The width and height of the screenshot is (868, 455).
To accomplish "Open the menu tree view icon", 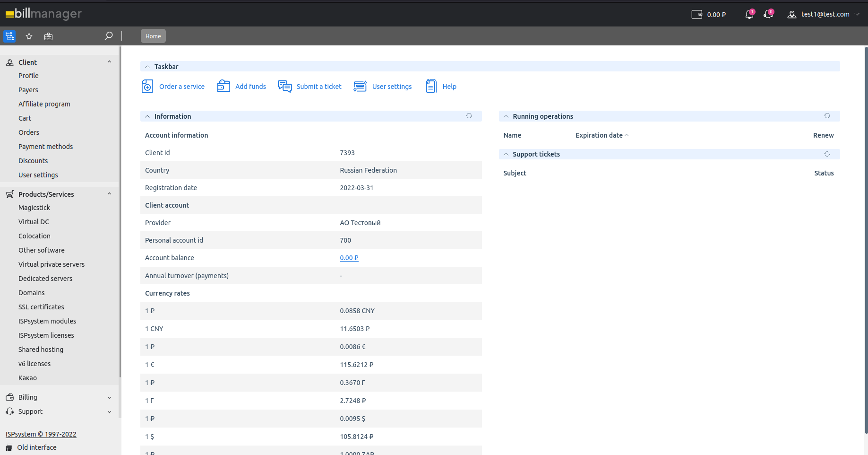I will tap(9, 36).
